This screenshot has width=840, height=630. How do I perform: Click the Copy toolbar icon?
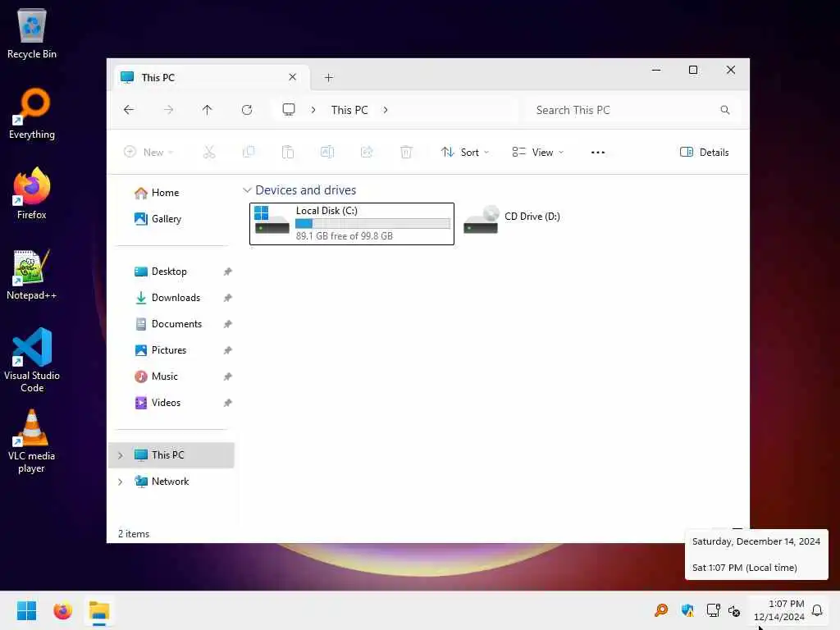pyautogui.click(x=249, y=152)
